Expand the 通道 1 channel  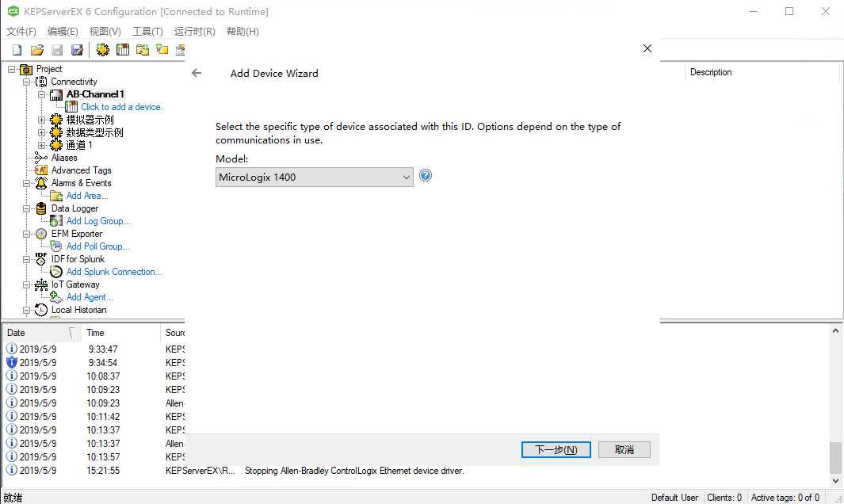point(41,145)
